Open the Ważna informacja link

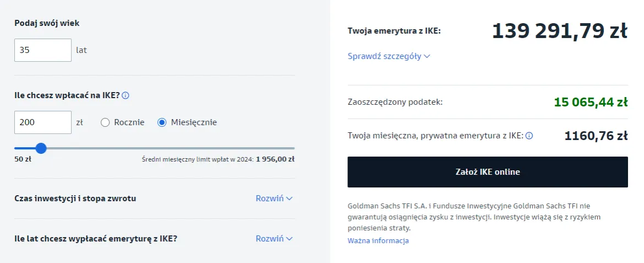378,241
